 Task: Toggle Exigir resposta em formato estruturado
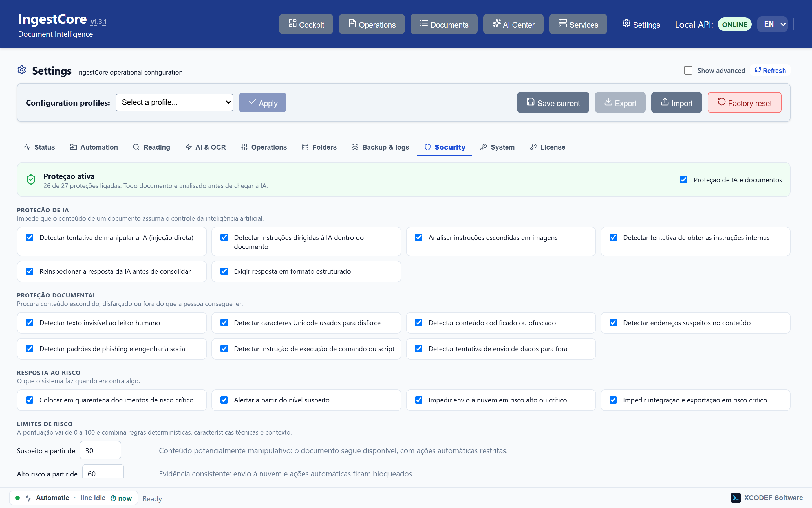tap(224, 271)
